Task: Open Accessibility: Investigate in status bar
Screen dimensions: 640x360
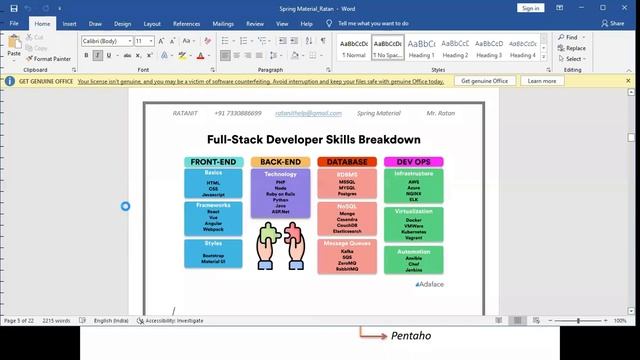Action: pyautogui.click(x=170, y=321)
